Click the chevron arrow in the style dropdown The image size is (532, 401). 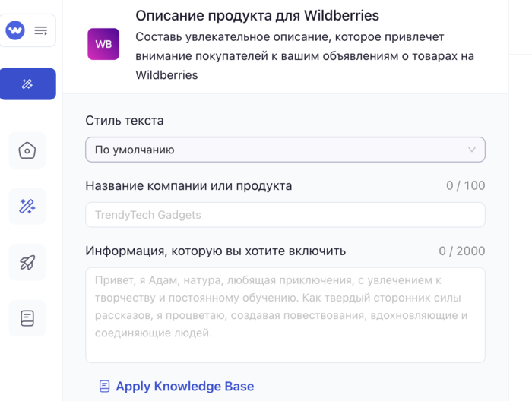click(x=472, y=150)
